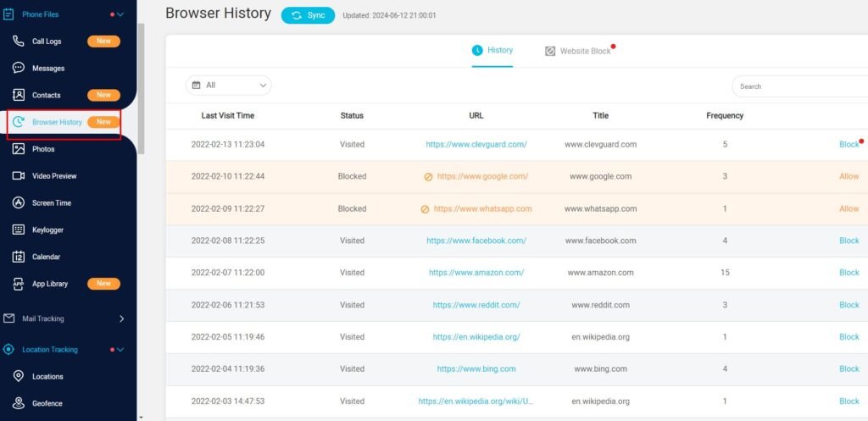
Task: Click the Calendar icon in sidebar
Action: (x=19, y=257)
